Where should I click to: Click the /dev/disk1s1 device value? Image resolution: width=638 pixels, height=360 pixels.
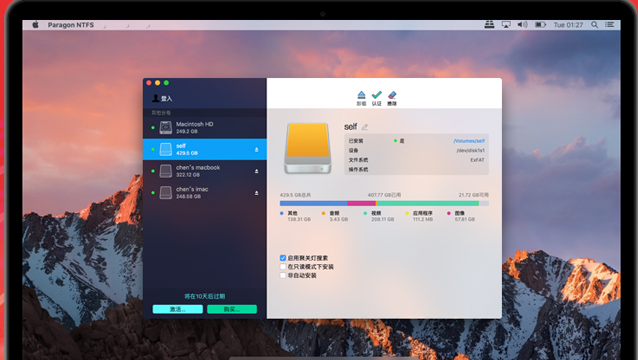point(470,151)
